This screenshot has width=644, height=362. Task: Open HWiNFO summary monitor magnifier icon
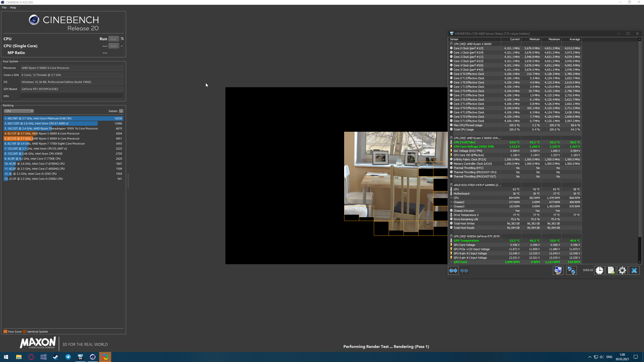[558, 270]
